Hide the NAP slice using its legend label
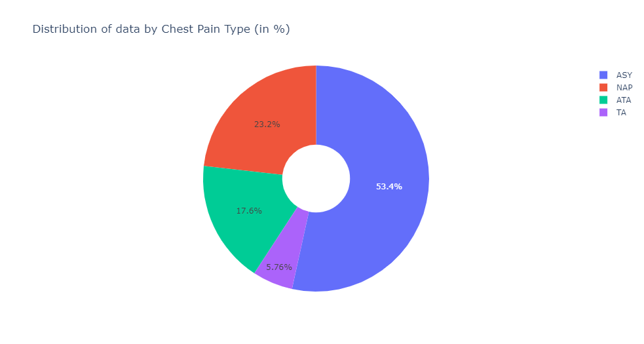 624,87
